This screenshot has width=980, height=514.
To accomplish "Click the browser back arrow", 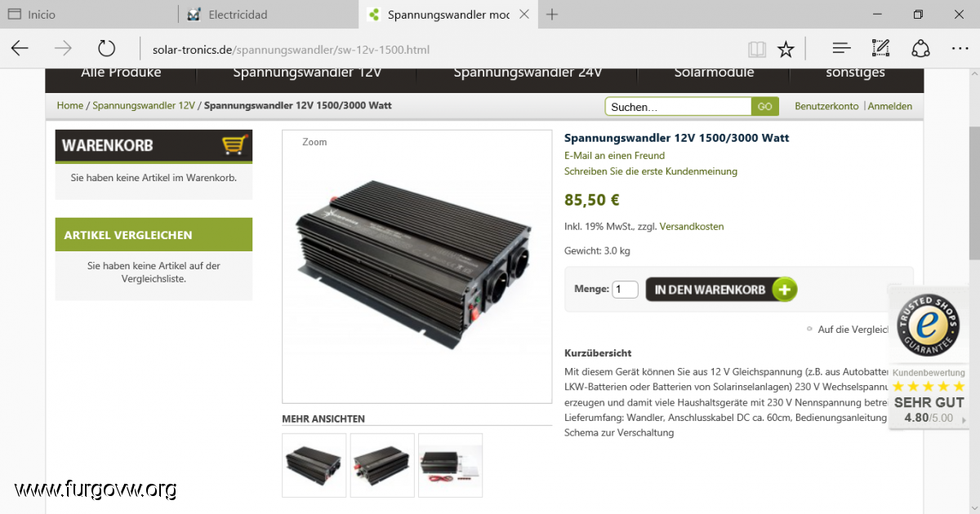I will click(x=20, y=49).
